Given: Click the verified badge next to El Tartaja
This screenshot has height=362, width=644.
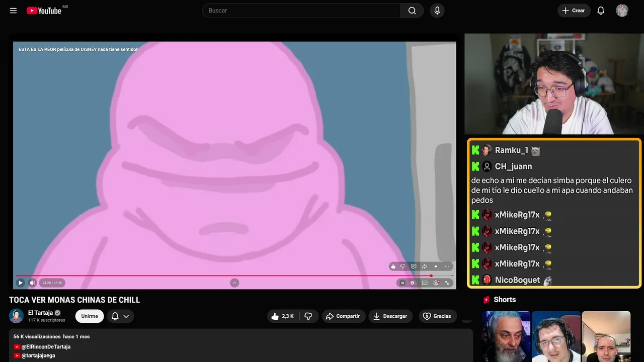Looking at the screenshot, I should (x=57, y=313).
